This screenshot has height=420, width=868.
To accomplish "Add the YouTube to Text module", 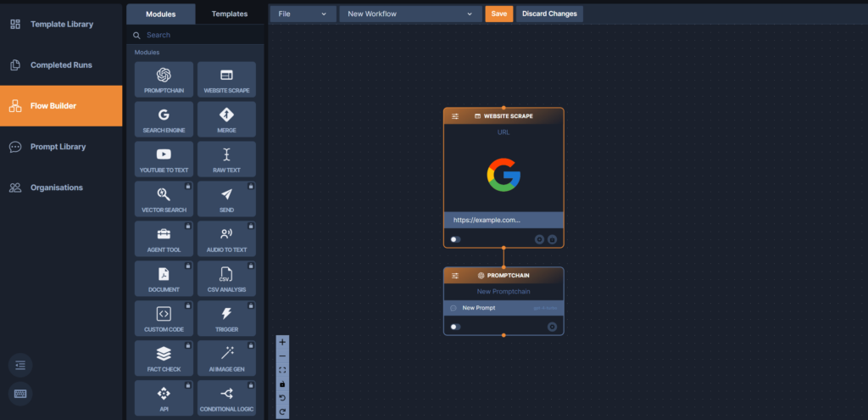I will pos(164,159).
